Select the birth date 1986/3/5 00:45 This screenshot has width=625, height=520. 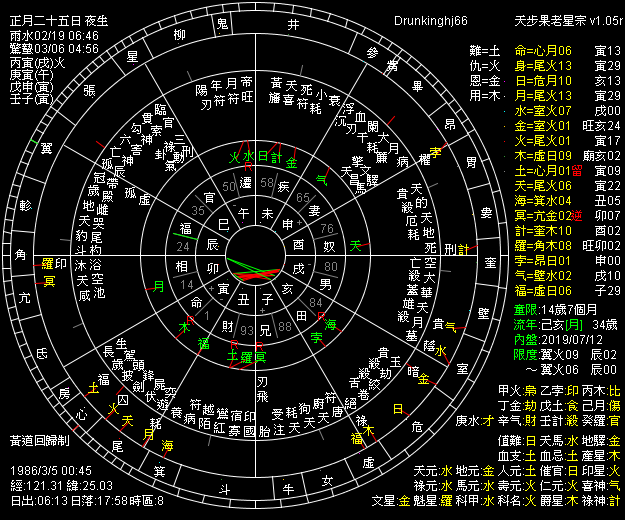pyautogui.click(x=48, y=470)
